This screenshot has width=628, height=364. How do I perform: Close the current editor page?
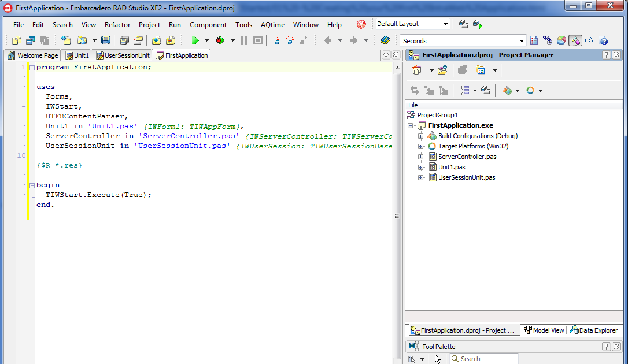[x=396, y=55]
